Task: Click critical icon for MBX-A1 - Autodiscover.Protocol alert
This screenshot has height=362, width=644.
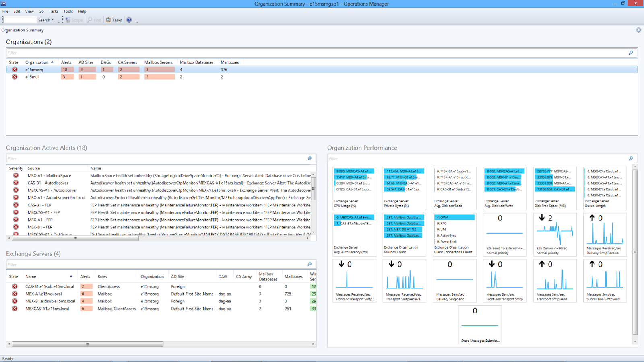Action: coord(16,197)
